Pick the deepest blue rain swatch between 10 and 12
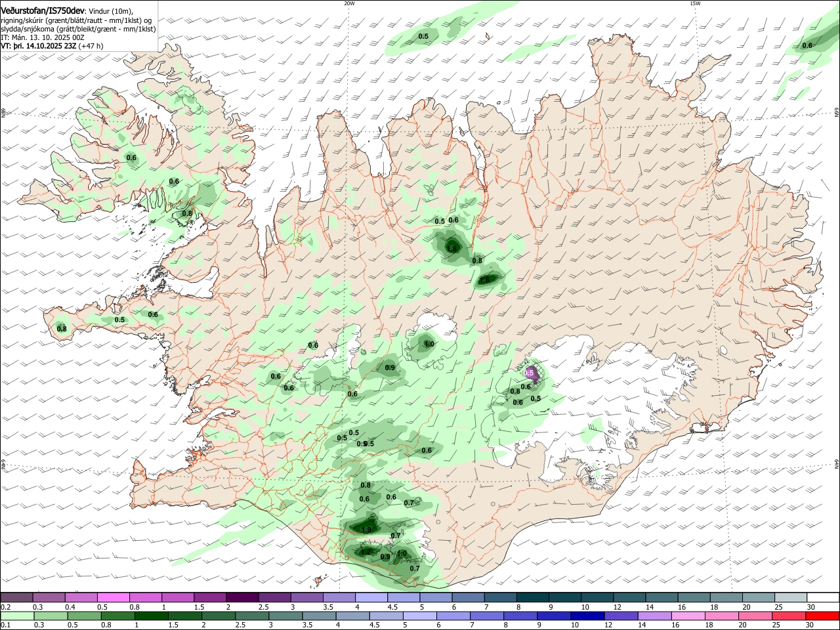 (588, 616)
